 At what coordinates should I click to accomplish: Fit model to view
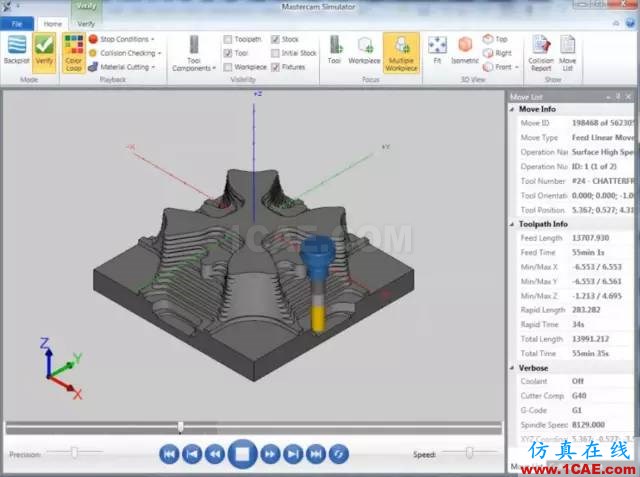coord(437,50)
